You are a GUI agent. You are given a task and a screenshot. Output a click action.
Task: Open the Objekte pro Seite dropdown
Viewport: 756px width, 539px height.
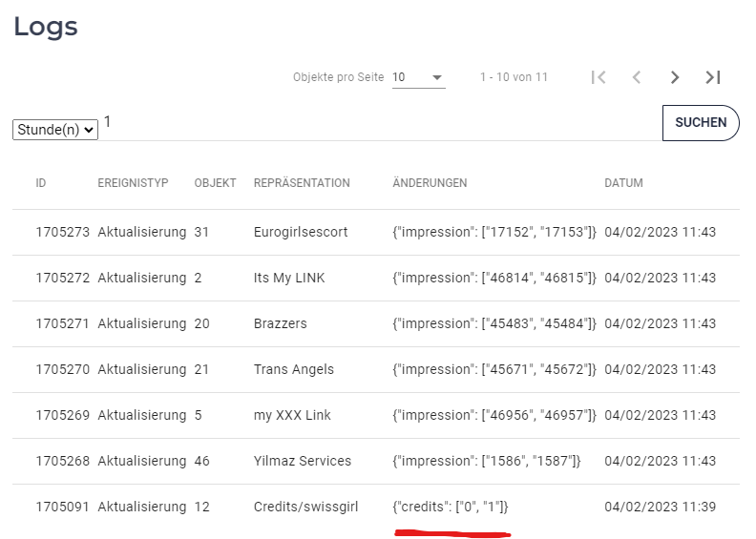pyautogui.click(x=418, y=77)
